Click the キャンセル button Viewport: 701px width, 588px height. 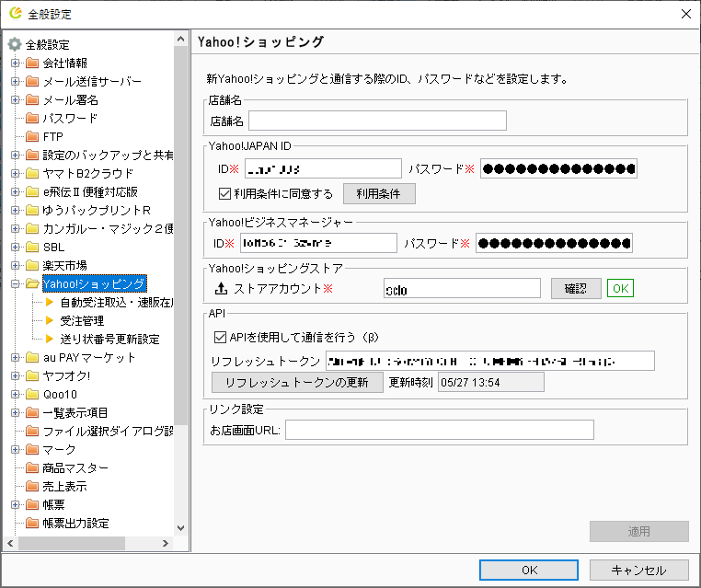pyautogui.click(x=638, y=570)
